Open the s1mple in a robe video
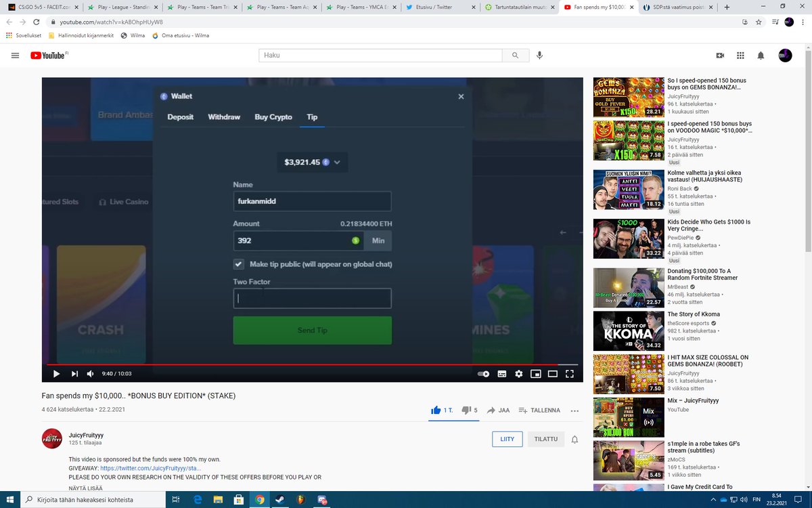Screen dimensions: 812x508 coord(629,461)
